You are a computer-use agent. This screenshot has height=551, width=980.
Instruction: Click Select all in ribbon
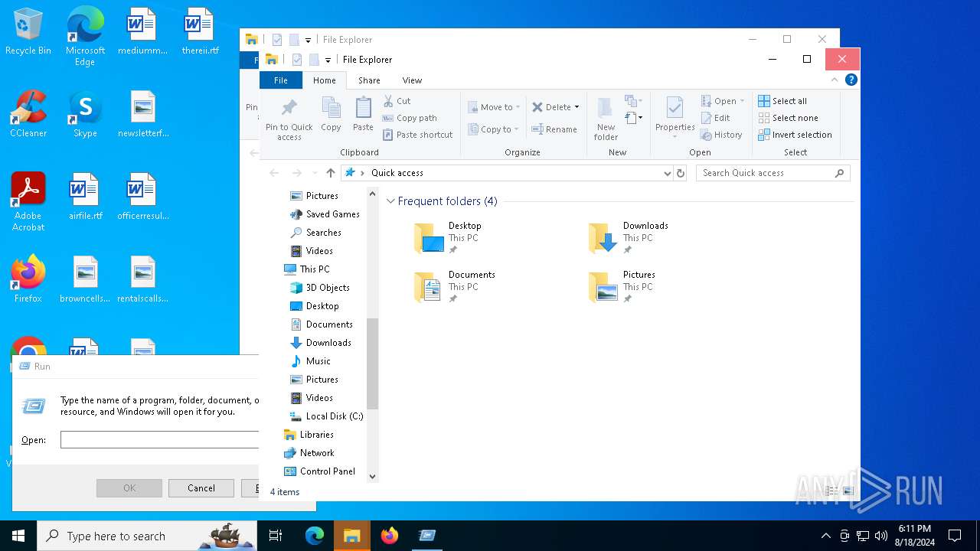(x=782, y=101)
